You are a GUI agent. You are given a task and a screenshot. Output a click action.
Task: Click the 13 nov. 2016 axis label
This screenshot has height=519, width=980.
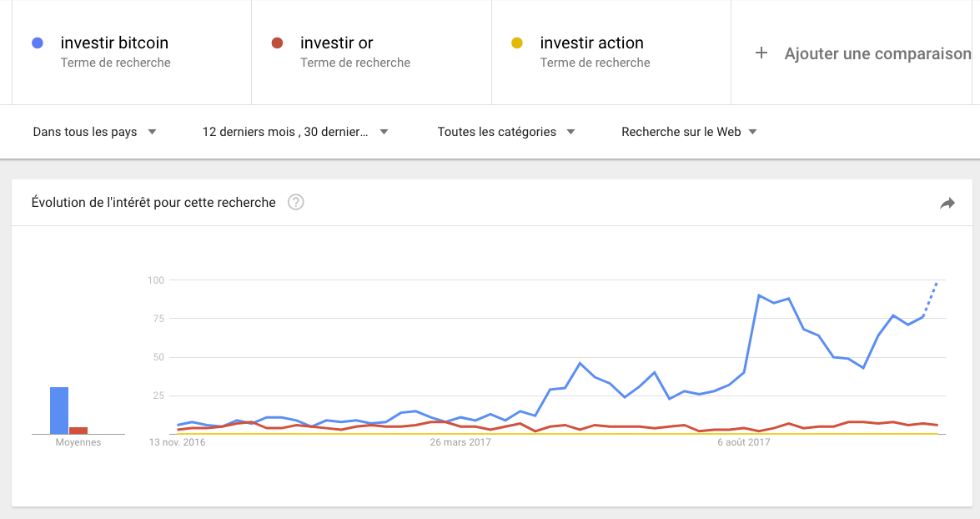point(177,442)
